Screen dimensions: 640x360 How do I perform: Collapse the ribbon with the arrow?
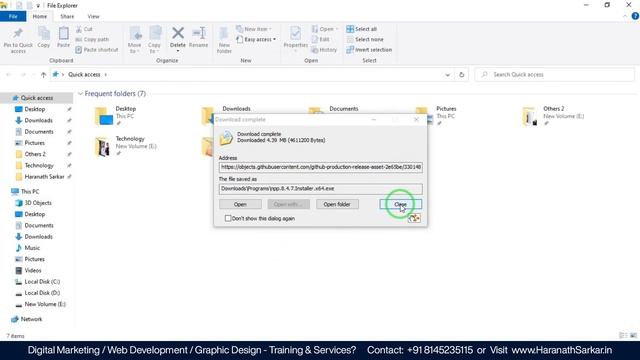(625, 16)
